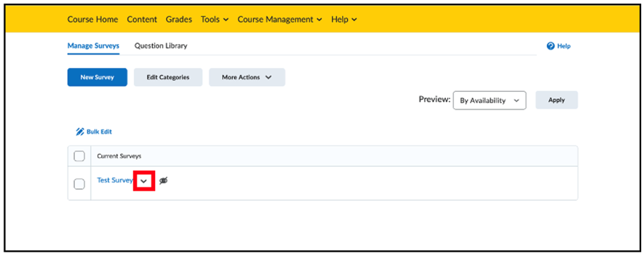Open the Test Survey link

pos(115,180)
